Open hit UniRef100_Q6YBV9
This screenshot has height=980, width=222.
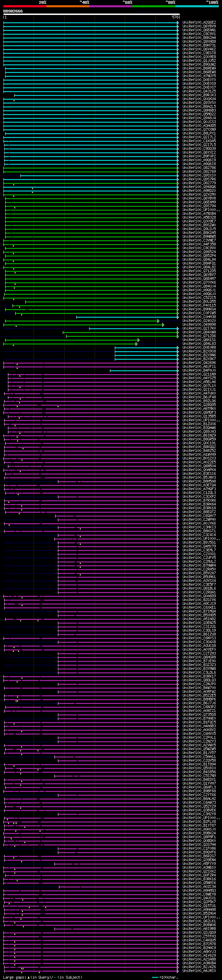[x=199, y=26]
